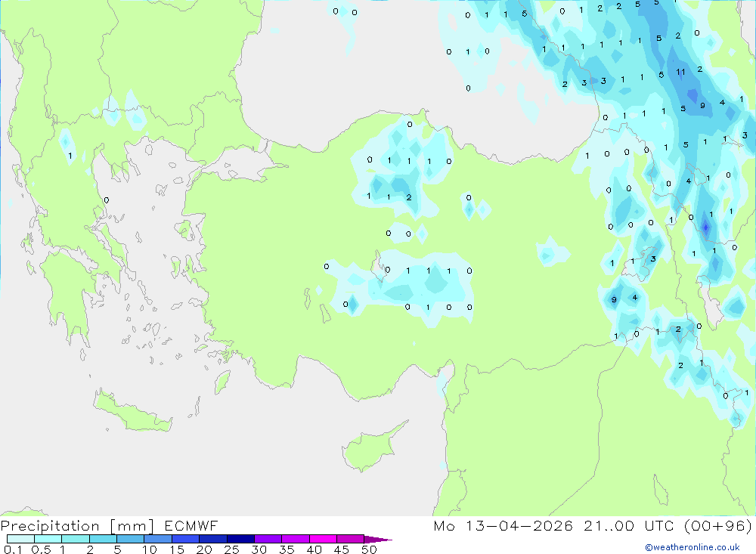
Task: Choose the 40–45 mm magenta legend swatch
Action: pyautogui.click(x=323, y=539)
